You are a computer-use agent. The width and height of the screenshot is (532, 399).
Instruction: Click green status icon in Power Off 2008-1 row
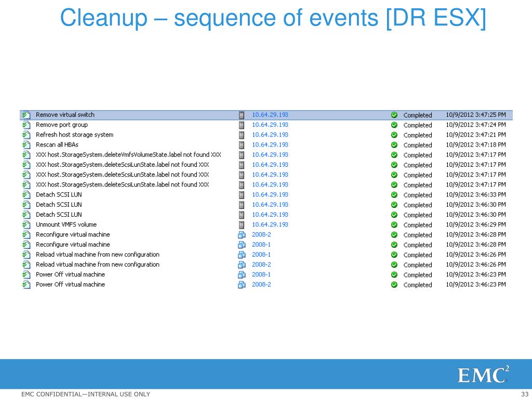(x=394, y=275)
